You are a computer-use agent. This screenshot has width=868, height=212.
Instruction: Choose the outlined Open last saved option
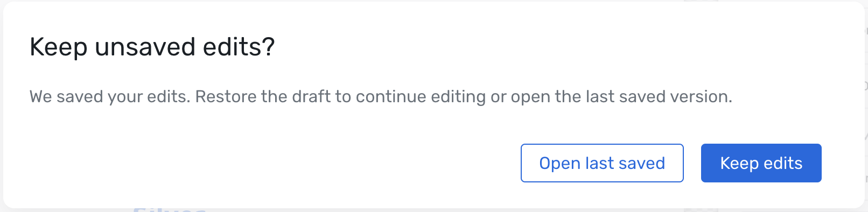tap(602, 163)
